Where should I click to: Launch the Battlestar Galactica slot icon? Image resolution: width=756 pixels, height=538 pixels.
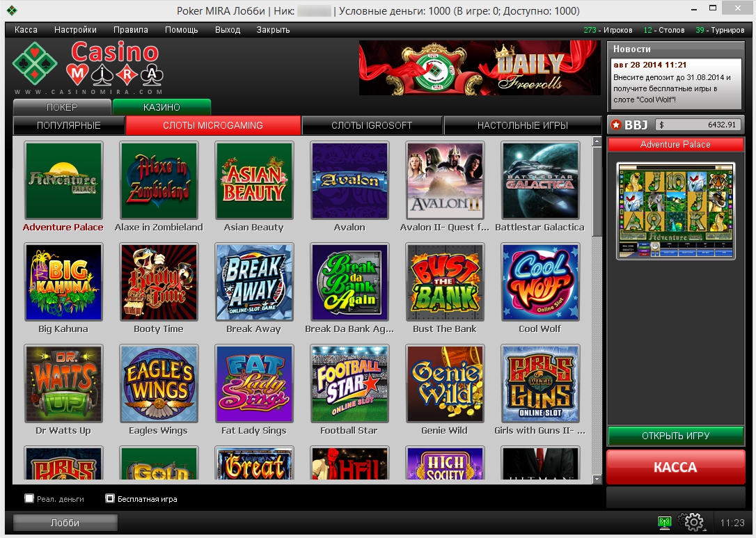[540, 180]
